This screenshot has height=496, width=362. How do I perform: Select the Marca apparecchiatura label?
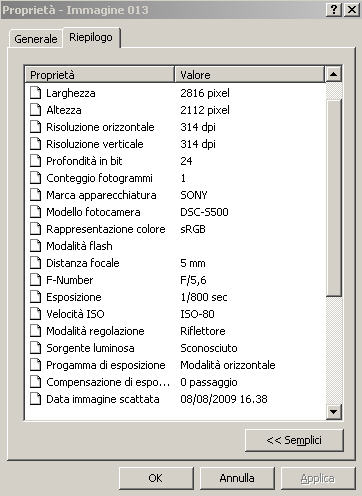[101, 195]
